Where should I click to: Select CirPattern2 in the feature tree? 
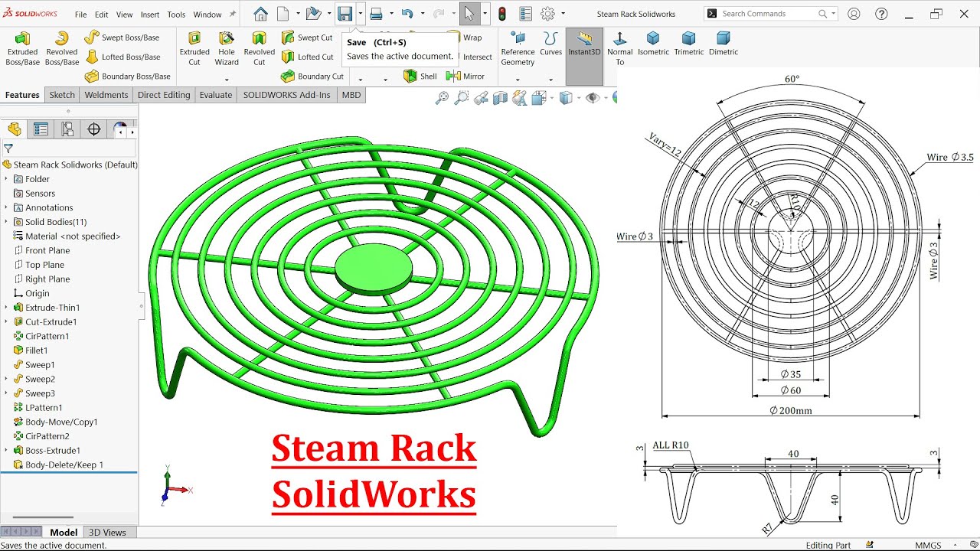47,436
